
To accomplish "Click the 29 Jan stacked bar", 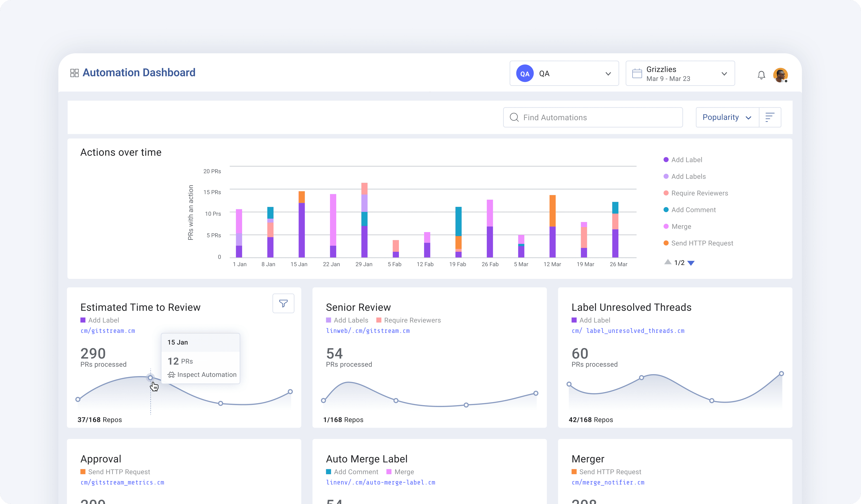I will (x=364, y=220).
